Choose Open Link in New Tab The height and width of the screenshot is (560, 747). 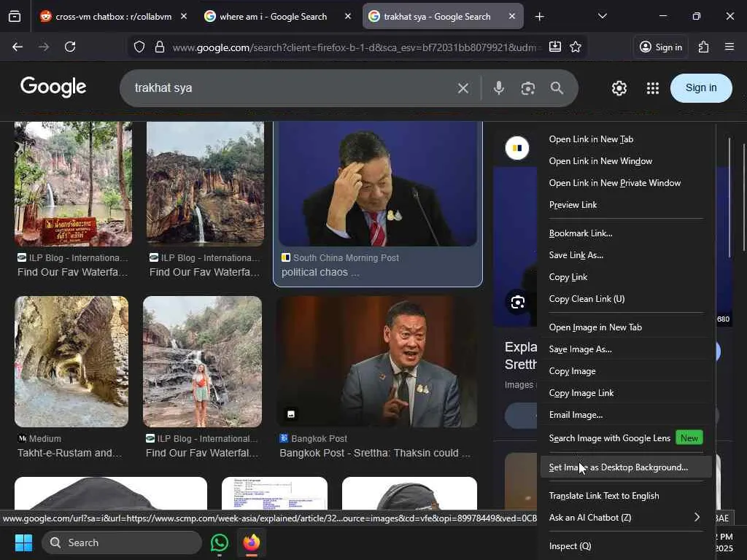624,139
